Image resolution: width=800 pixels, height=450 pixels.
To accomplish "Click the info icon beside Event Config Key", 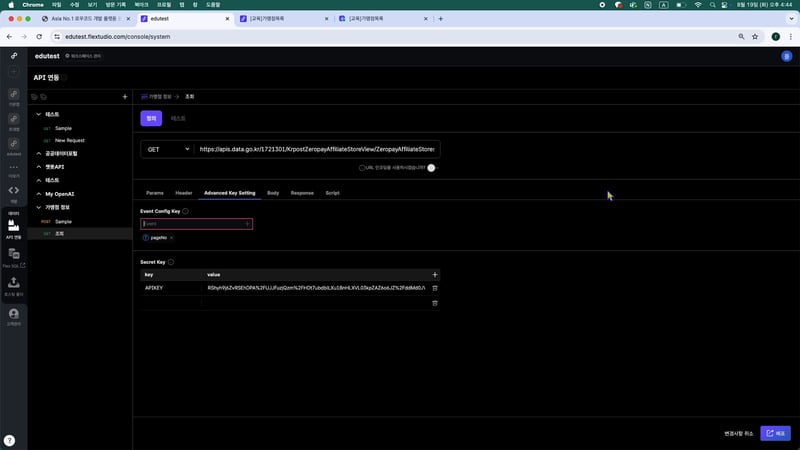I will [186, 211].
